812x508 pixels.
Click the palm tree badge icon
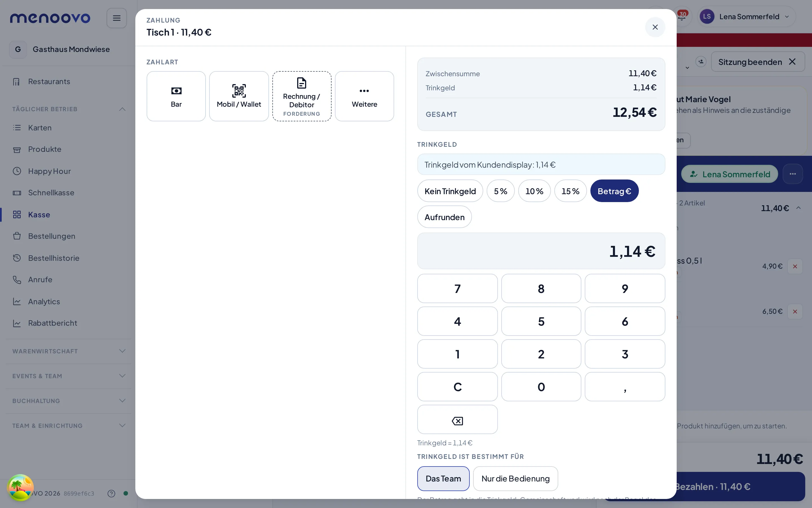(20, 487)
